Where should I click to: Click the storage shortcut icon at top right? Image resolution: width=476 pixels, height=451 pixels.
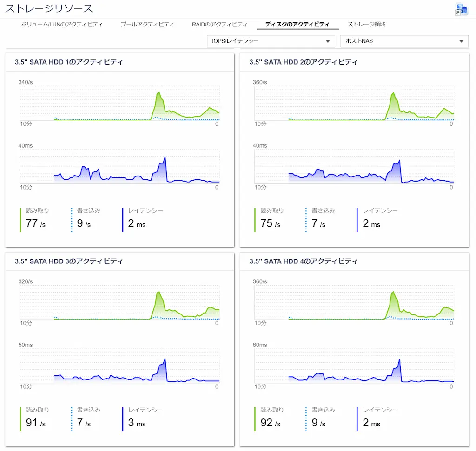click(461, 9)
